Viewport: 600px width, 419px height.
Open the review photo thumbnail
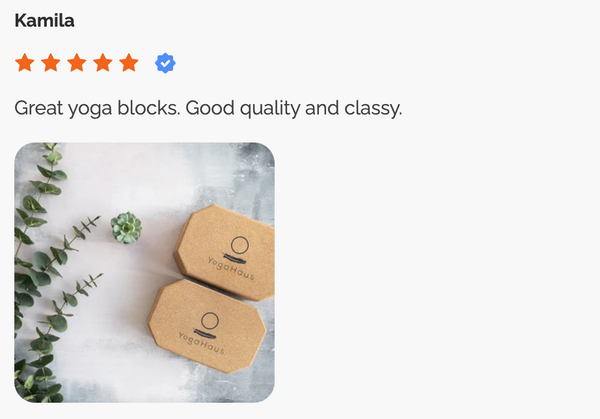coord(144,272)
